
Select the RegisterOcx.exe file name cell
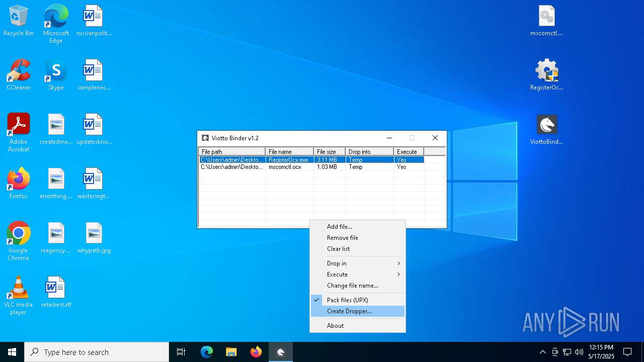click(x=289, y=160)
